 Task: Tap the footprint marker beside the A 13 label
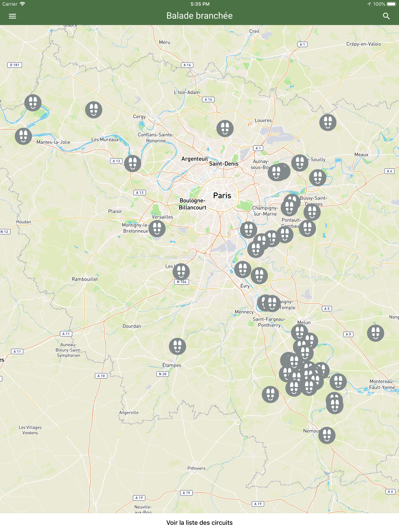pyautogui.click(x=133, y=164)
